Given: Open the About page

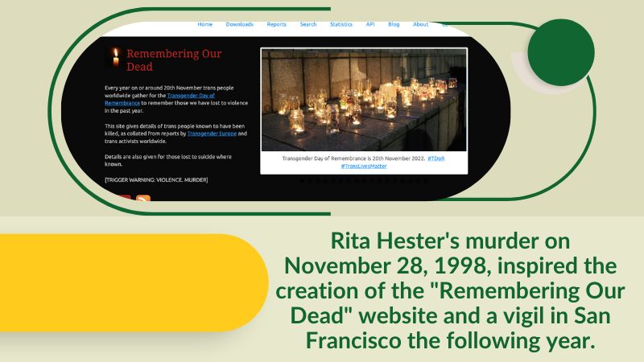Looking at the screenshot, I should 420,24.
